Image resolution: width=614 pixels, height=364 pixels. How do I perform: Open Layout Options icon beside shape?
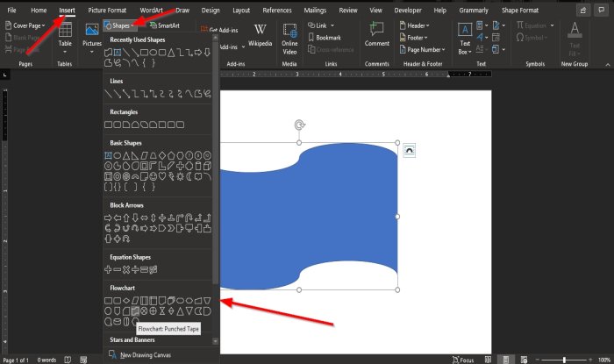(x=410, y=150)
